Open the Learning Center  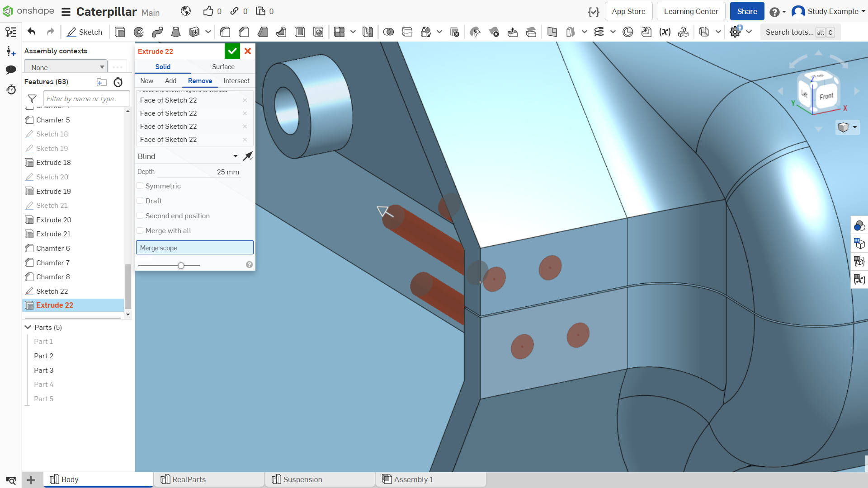click(x=691, y=11)
